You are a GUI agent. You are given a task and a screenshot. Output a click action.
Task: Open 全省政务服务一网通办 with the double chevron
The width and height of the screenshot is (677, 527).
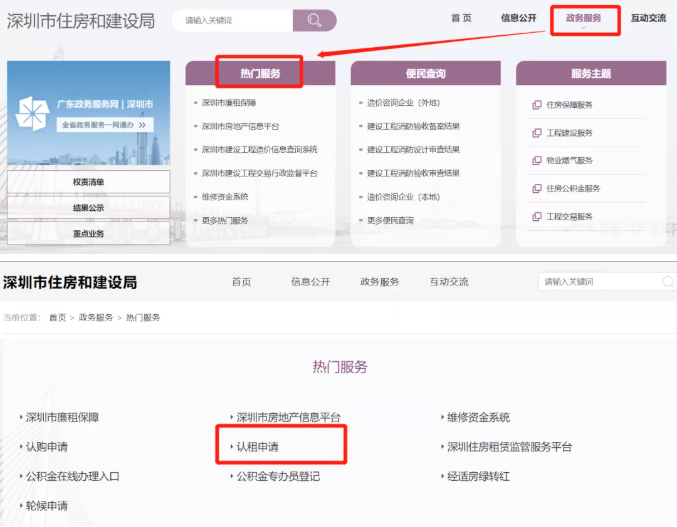[105, 125]
